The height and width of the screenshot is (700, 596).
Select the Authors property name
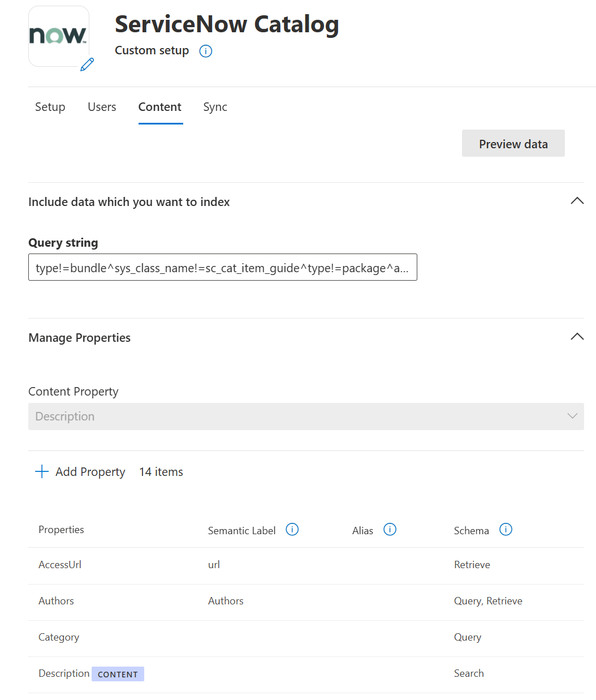pyautogui.click(x=56, y=601)
